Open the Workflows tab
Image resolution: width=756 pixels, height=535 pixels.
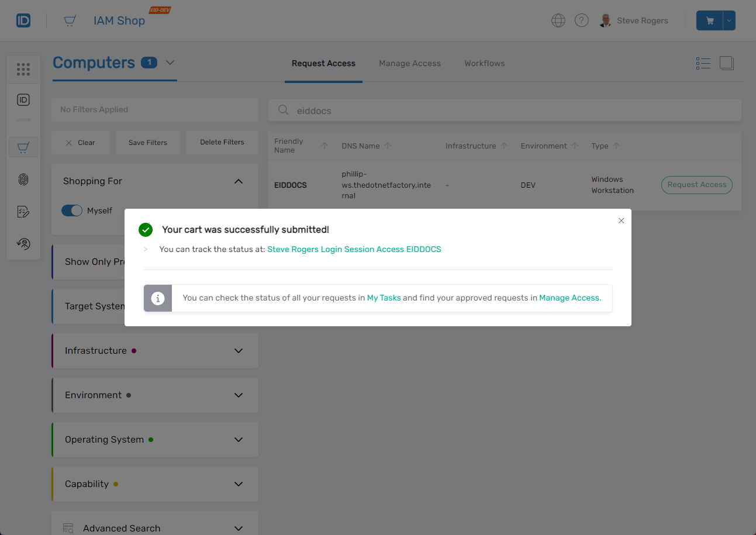point(484,63)
